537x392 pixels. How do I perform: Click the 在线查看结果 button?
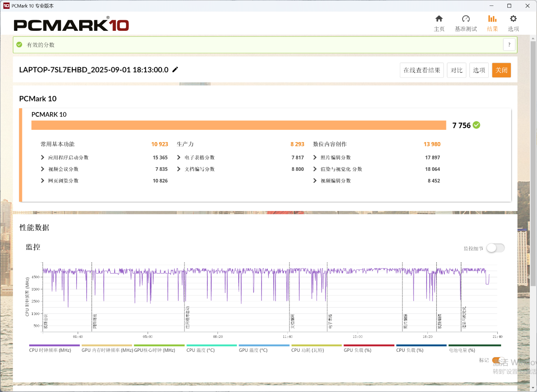pyautogui.click(x=421, y=70)
